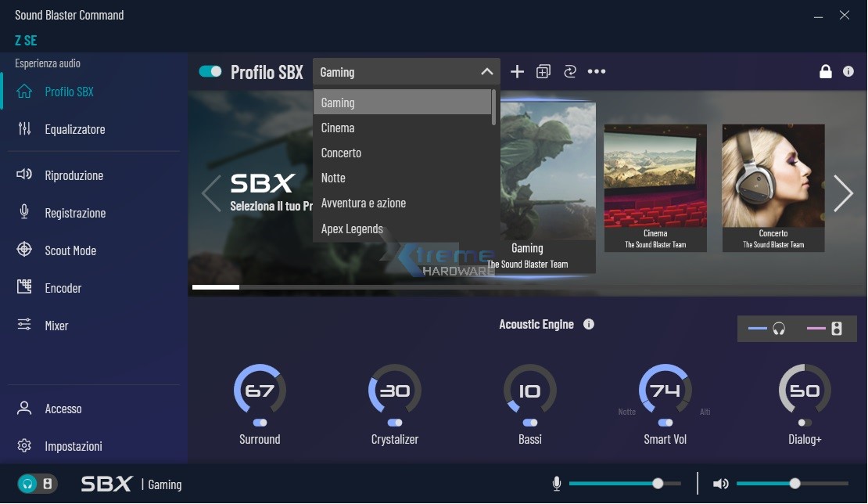
Task: Collapse the Gaming profile dropdown
Action: 486,72
